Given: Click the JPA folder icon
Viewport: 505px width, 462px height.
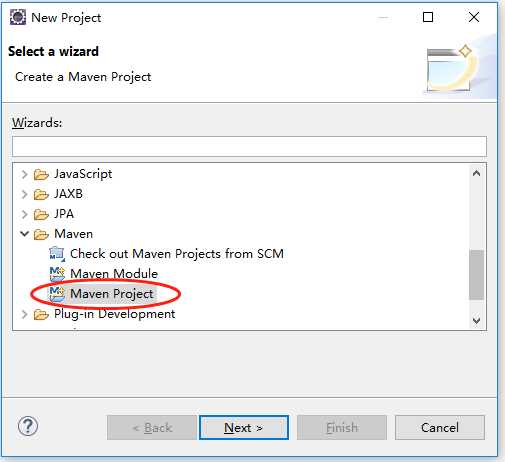Looking at the screenshot, I should 41,214.
